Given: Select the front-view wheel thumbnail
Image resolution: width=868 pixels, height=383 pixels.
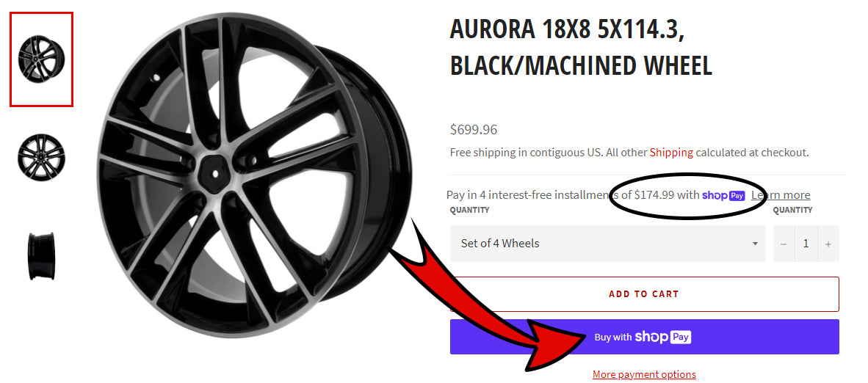Looking at the screenshot, I should pos(42,156).
